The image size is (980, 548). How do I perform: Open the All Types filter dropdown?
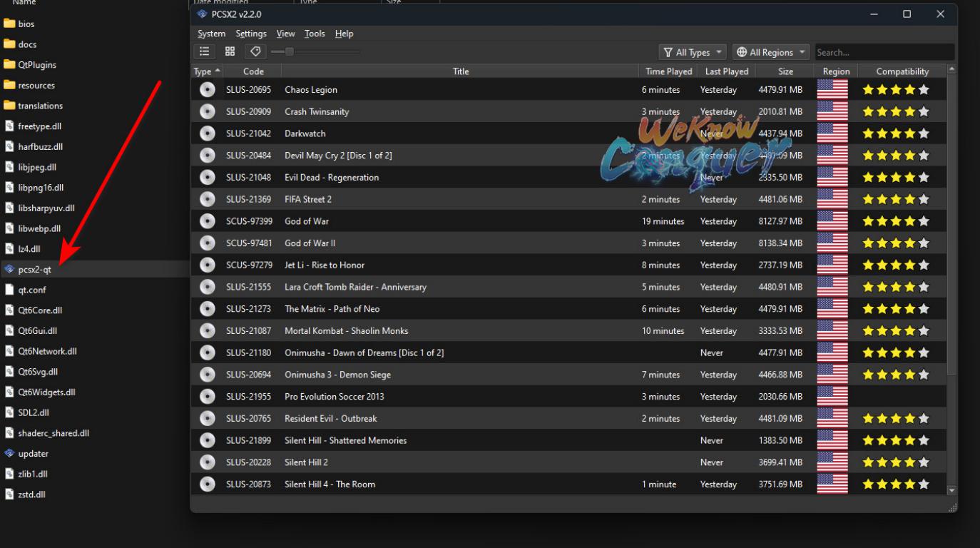pyautogui.click(x=692, y=52)
